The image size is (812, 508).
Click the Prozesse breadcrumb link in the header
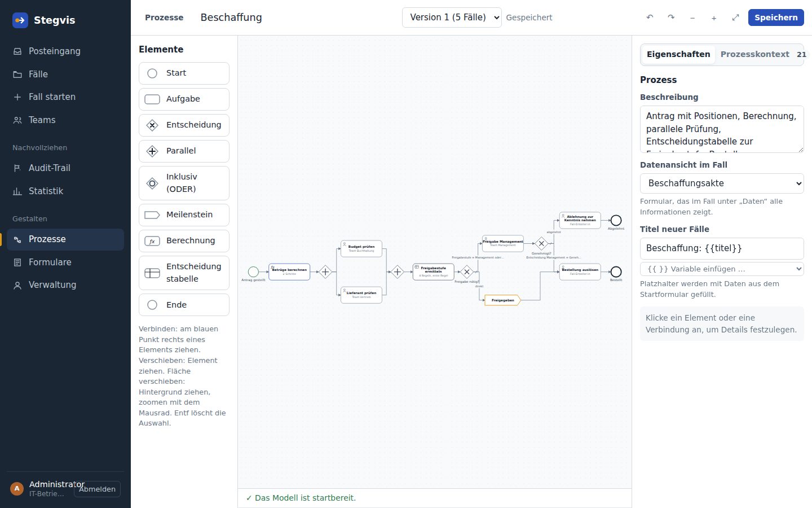coord(164,17)
